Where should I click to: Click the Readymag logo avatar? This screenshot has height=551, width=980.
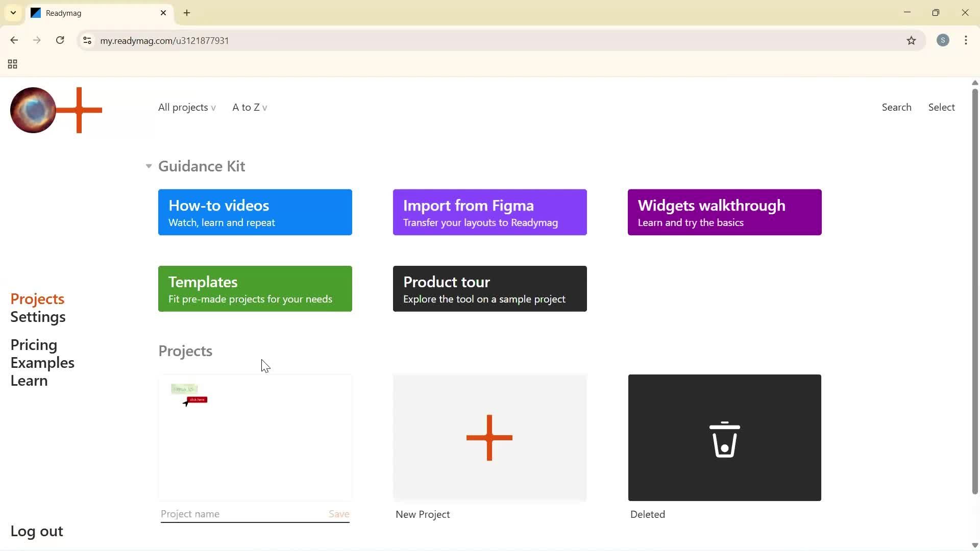(x=33, y=109)
